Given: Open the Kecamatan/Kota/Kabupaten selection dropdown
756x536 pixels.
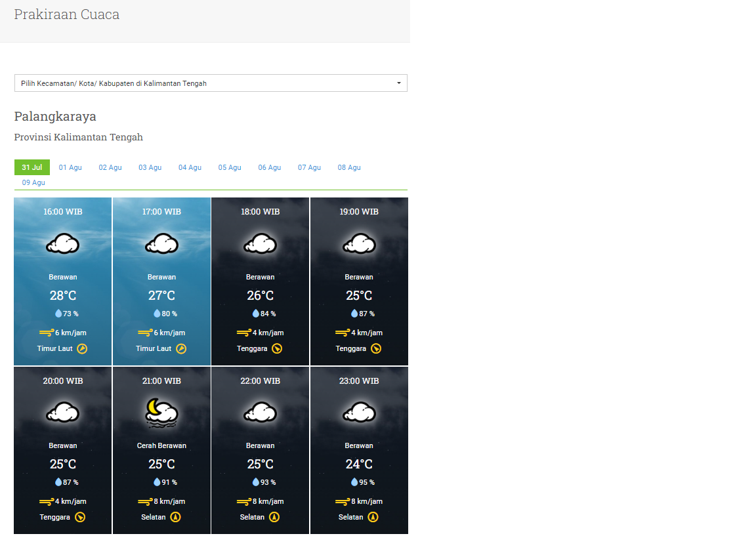Looking at the screenshot, I should coord(211,83).
